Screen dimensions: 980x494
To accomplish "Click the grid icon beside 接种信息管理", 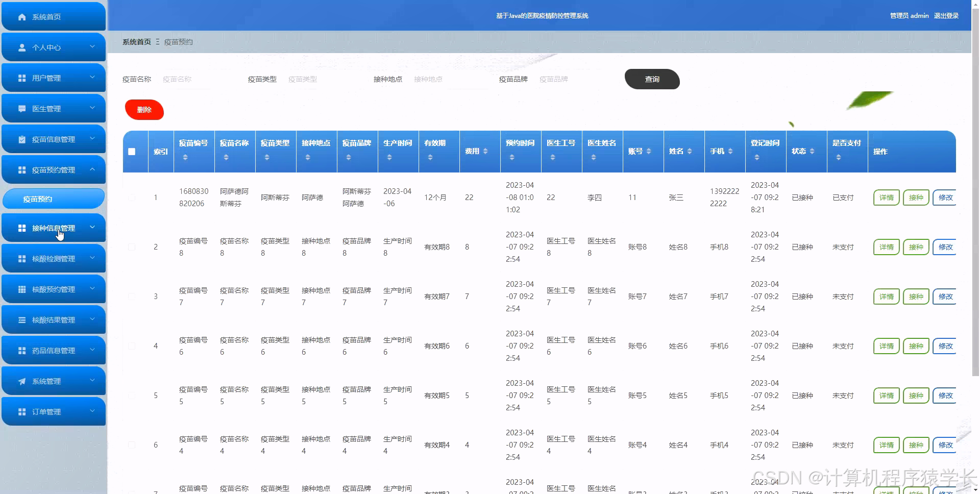I will click(22, 228).
